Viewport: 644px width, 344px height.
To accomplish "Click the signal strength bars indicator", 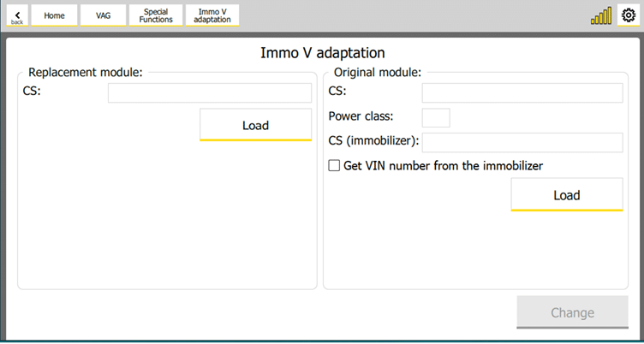I will coord(601,15).
